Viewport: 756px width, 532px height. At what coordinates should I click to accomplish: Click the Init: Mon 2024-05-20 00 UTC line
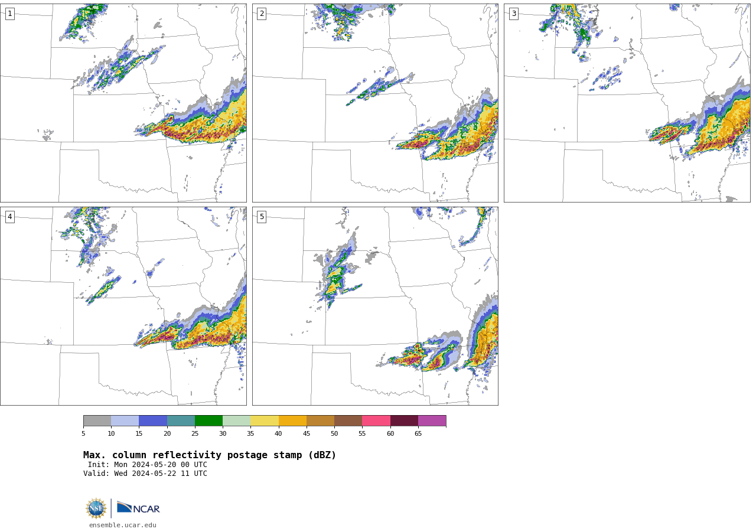point(148,465)
